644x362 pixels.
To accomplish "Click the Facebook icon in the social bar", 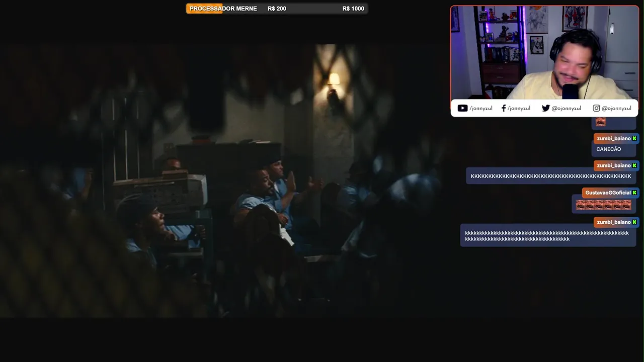I will (x=504, y=108).
